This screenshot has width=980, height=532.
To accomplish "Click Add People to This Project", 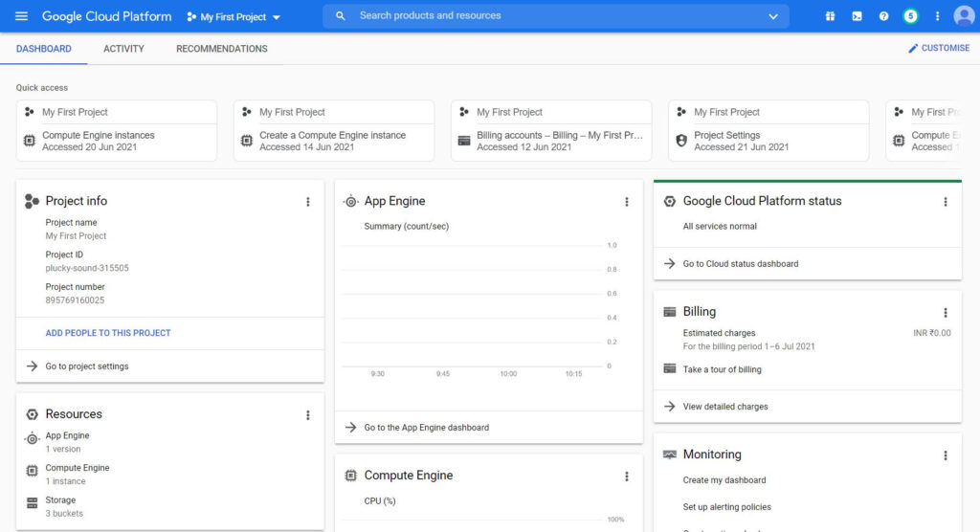I will pos(108,333).
